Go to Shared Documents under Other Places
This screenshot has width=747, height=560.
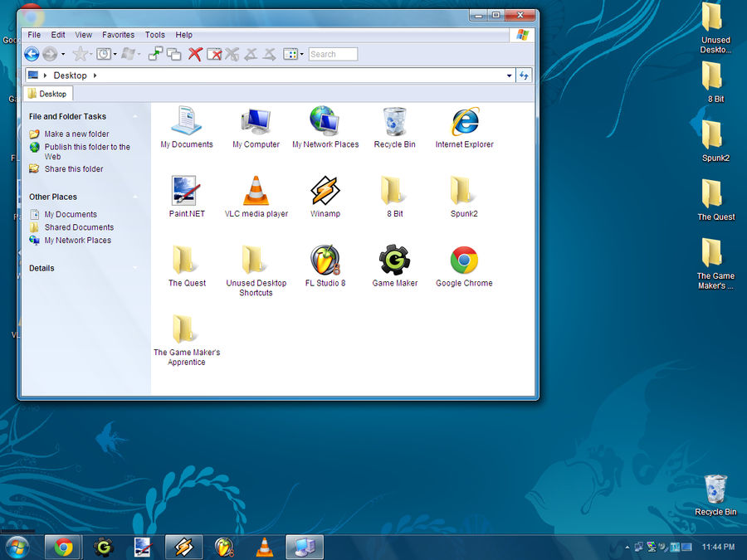coord(79,227)
